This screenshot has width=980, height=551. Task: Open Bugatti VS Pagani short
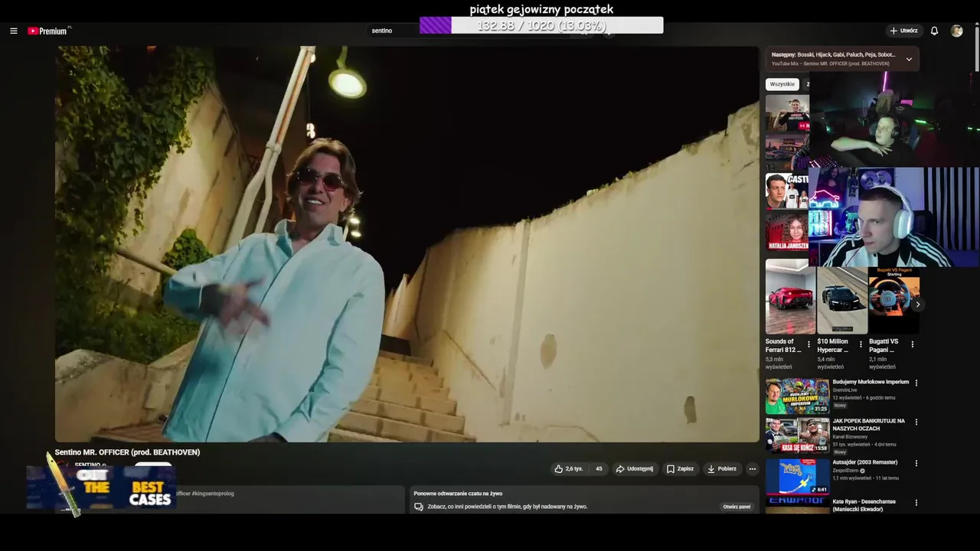click(x=893, y=300)
